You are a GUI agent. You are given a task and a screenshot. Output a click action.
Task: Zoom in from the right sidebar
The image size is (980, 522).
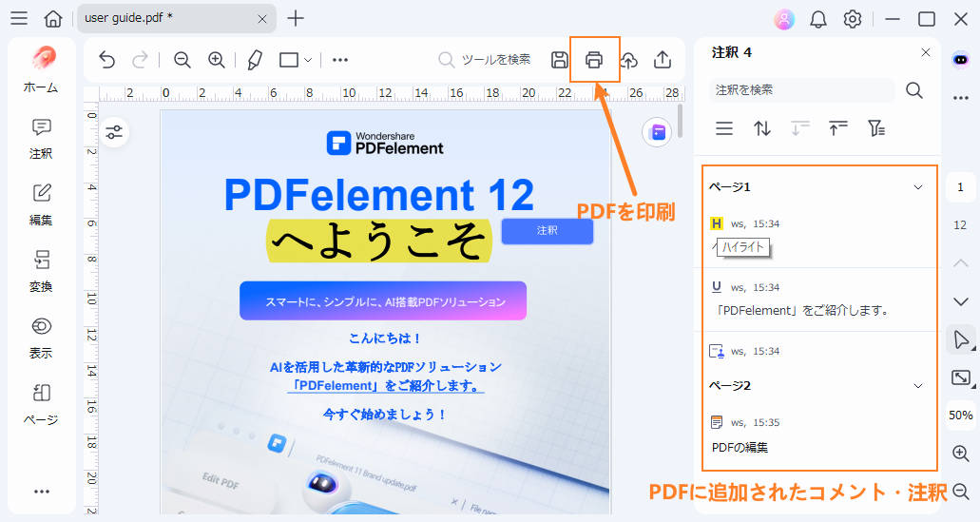[961, 454]
